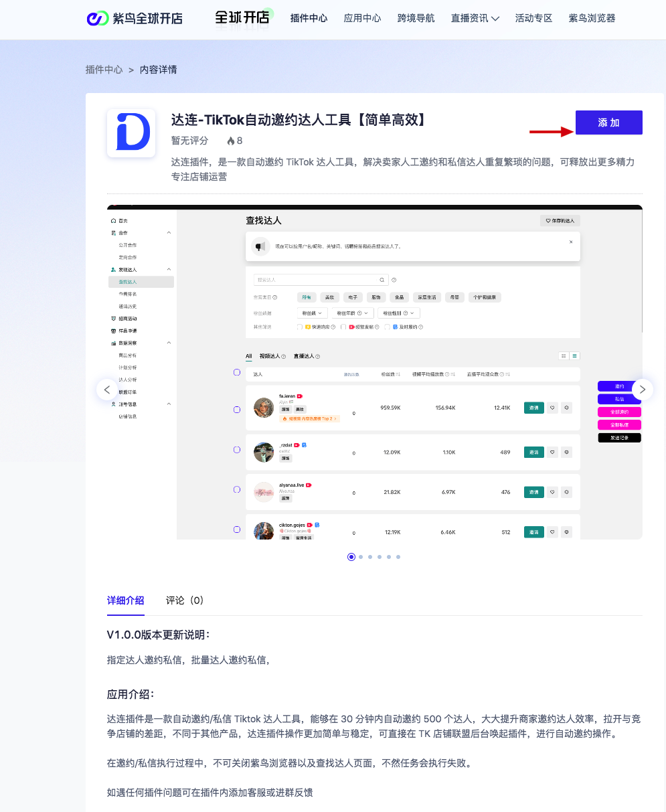Select the checkbox for _rzdat row
Viewport: 666px width, 812px height.
(x=237, y=450)
